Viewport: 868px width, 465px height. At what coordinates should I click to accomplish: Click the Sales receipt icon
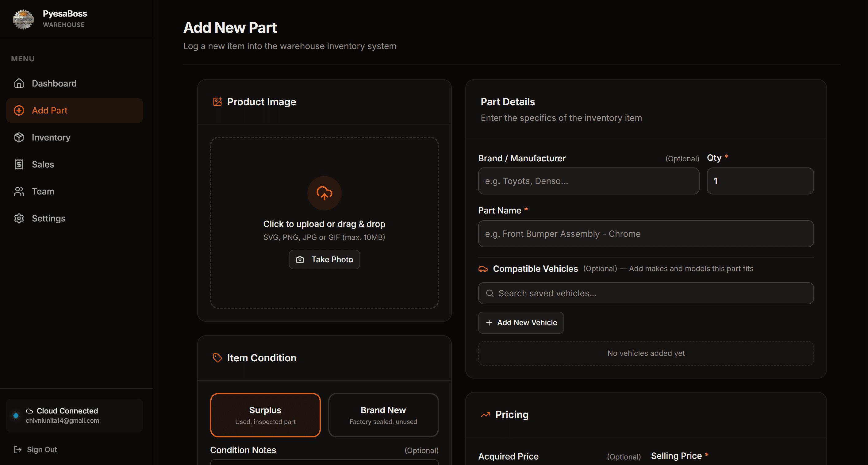click(19, 164)
